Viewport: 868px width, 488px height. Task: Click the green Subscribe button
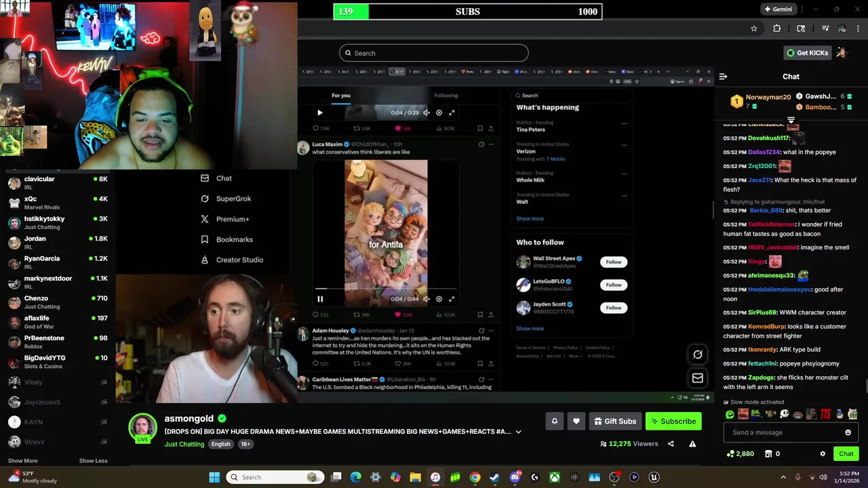tap(673, 421)
